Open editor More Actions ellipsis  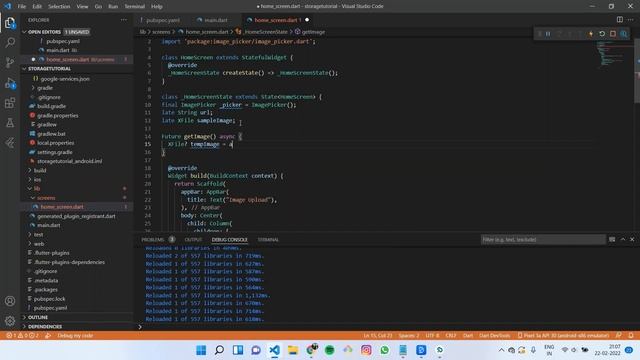631,20
